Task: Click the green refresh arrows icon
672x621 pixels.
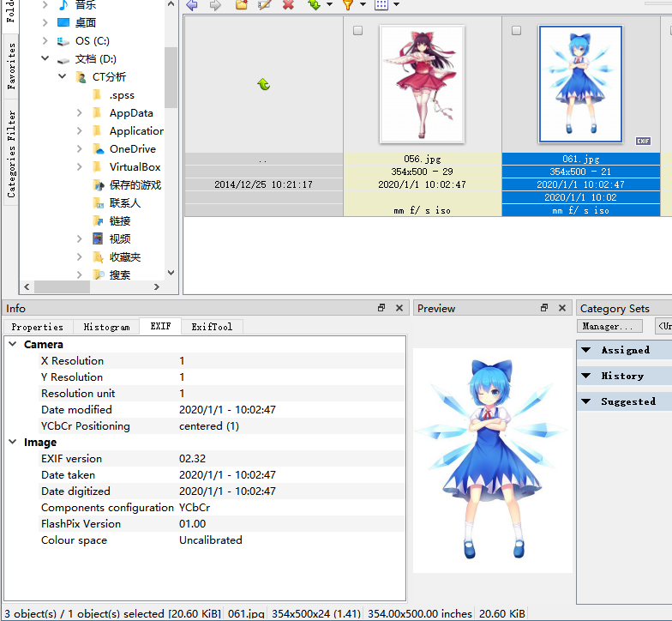Action: coord(315,5)
